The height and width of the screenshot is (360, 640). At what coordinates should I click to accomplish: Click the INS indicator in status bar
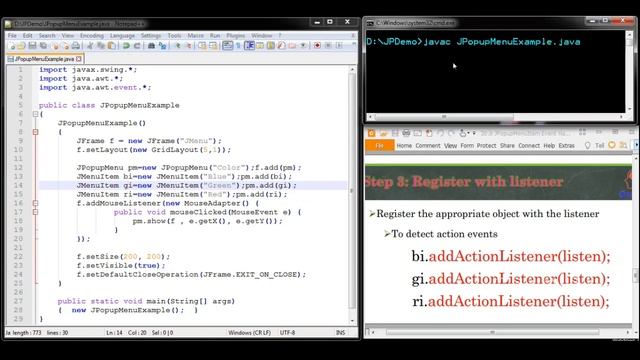click(x=340, y=333)
